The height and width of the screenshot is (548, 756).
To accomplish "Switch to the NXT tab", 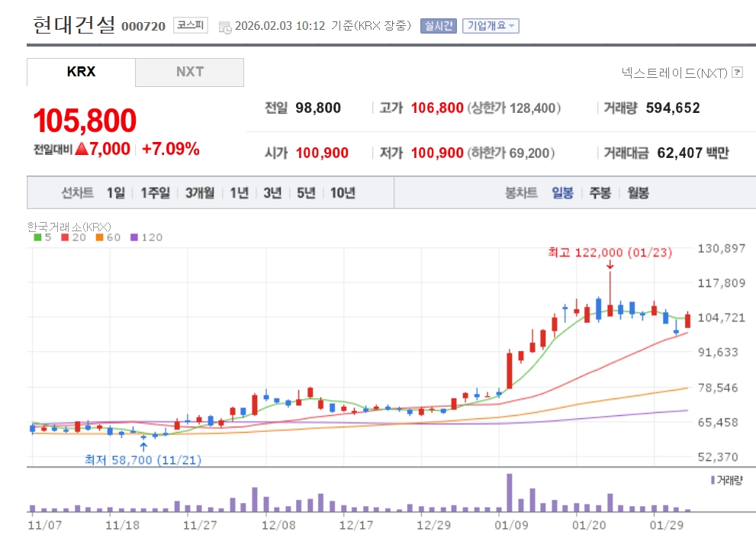I will coord(190,72).
